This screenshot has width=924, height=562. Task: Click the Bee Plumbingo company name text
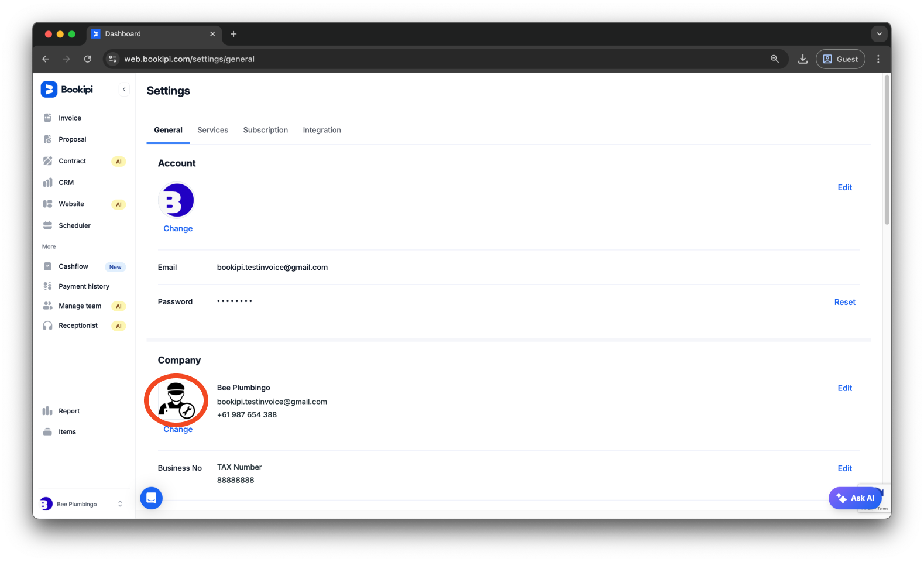(x=243, y=388)
